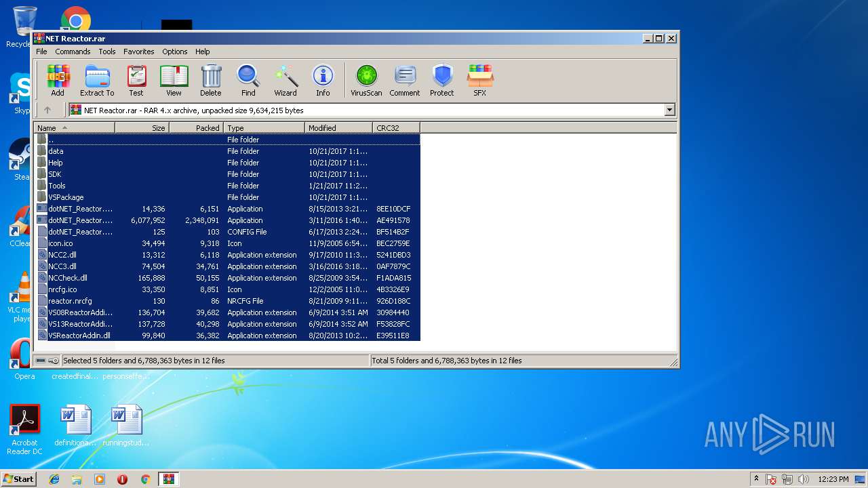Select nrcfg.ico file
The width and height of the screenshot is (868, 488).
click(227, 289)
